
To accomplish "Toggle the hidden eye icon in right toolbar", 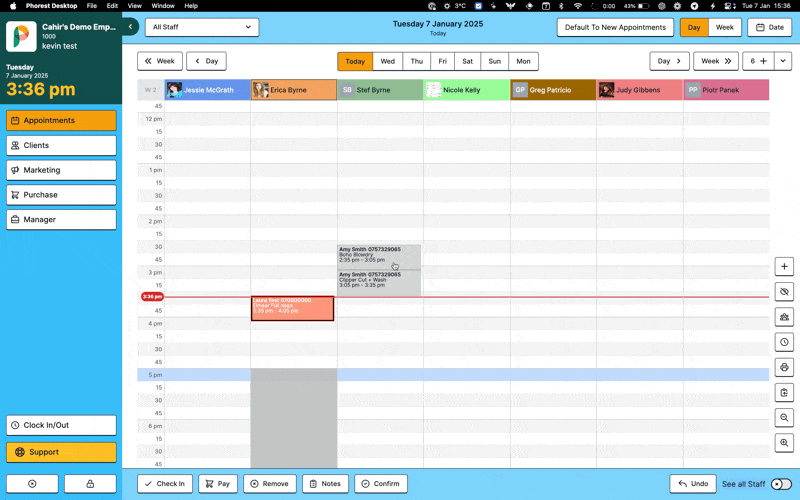I will [784, 292].
